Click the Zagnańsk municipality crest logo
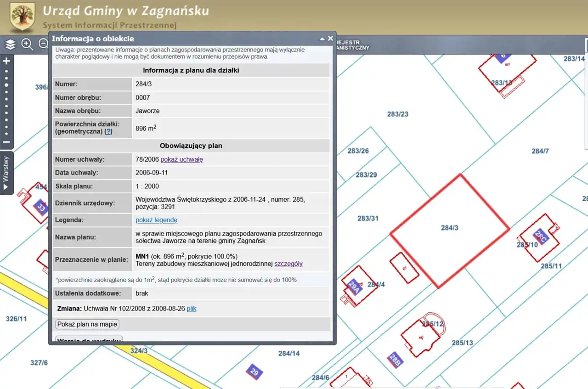 22,17
